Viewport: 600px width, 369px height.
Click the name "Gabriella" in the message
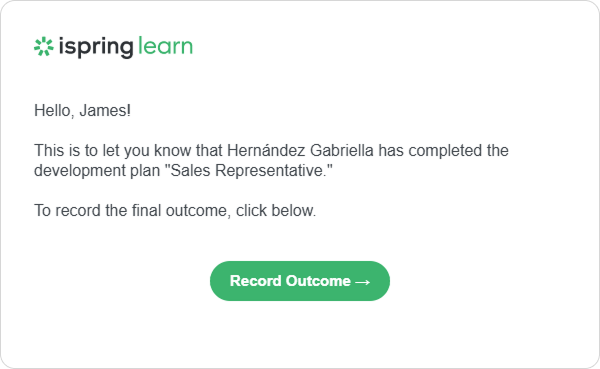342,150
